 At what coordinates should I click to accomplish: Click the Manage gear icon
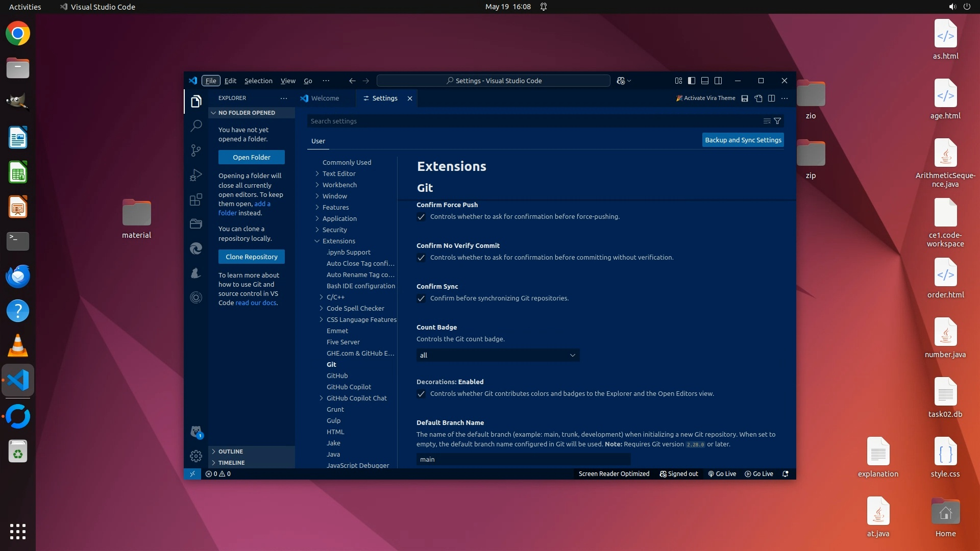coord(196,456)
